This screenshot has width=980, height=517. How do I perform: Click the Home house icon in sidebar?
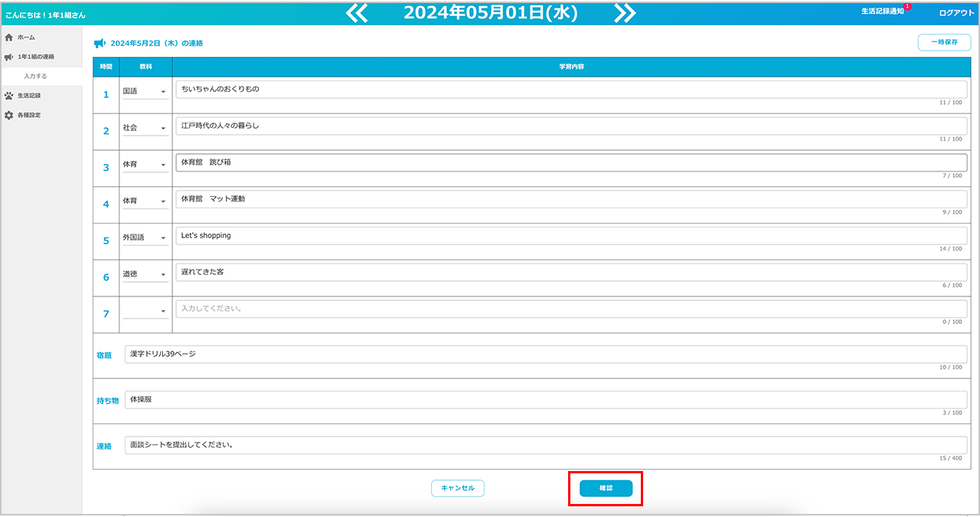point(9,37)
